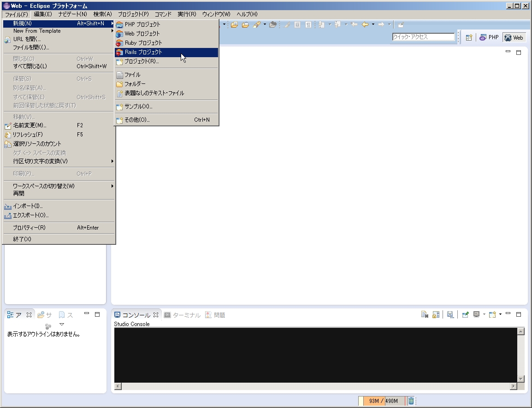Select 表題なしのテキスト・ファイル entry
The image size is (532, 408).
tap(166, 93)
